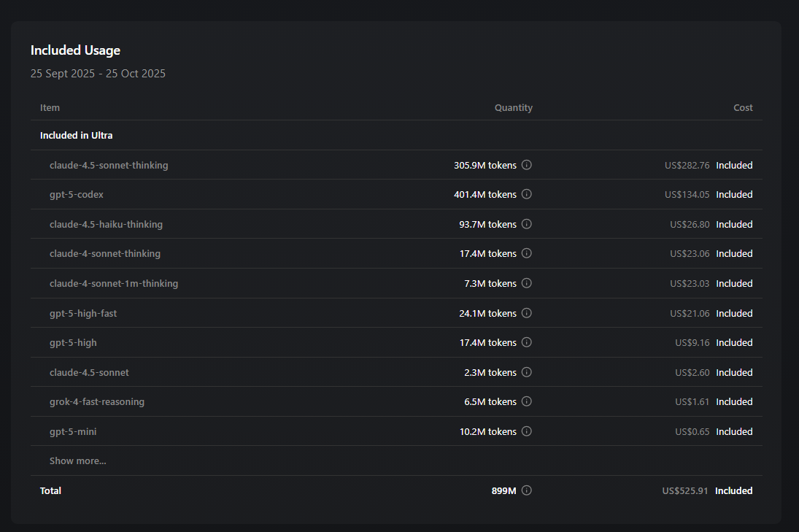The height and width of the screenshot is (532, 799).
Task: Select the gpt-5-mini item
Action: 73,431
